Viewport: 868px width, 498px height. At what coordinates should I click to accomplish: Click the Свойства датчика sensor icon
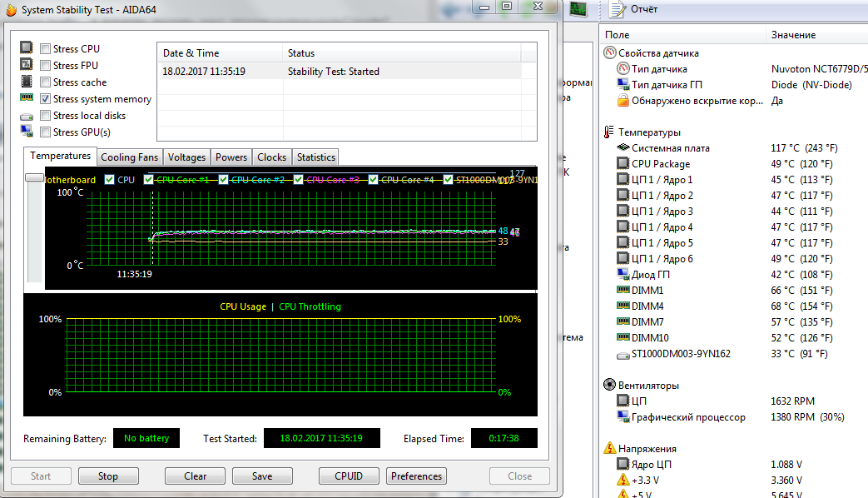pyautogui.click(x=609, y=52)
